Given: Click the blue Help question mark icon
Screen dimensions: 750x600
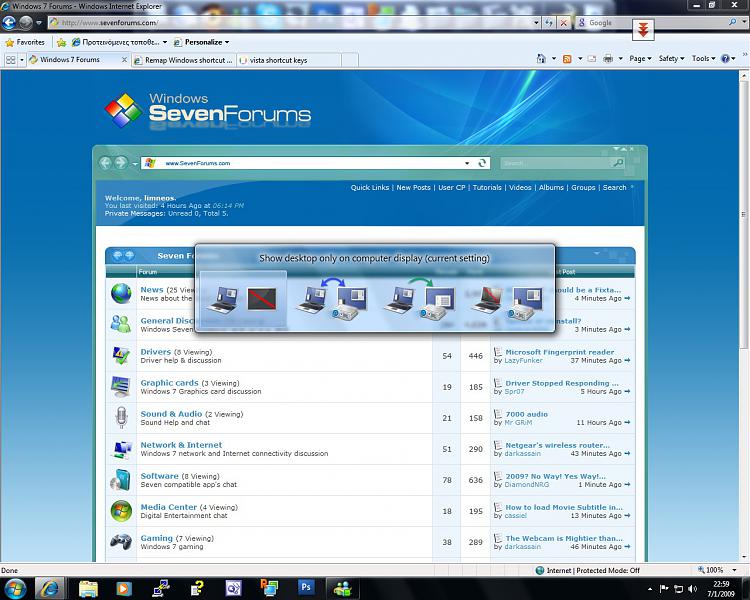Looking at the screenshot, I should pyautogui.click(x=725, y=58).
